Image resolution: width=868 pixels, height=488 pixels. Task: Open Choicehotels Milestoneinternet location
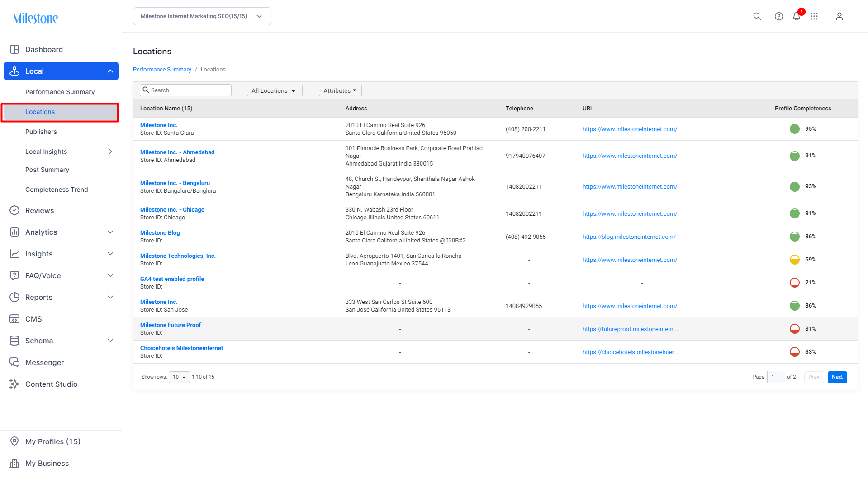181,348
